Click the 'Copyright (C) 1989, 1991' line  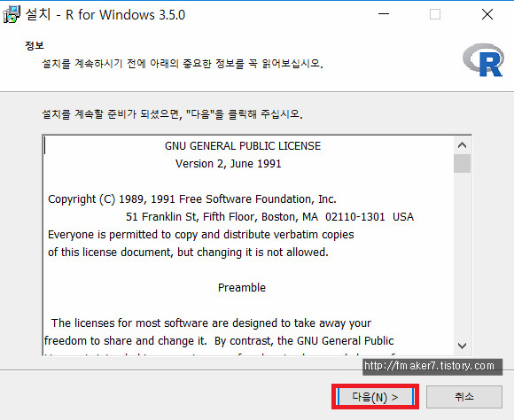192,199
